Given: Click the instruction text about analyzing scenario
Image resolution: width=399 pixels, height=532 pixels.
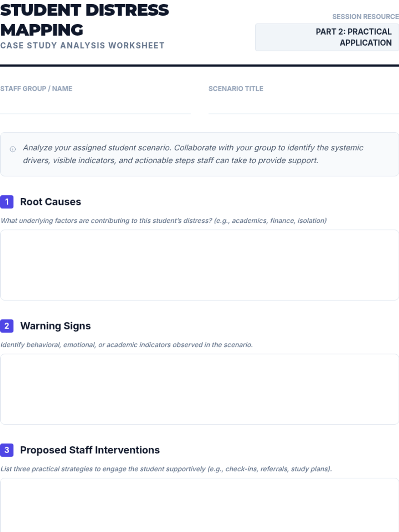Looking at the screenshot, I should 193,154.
